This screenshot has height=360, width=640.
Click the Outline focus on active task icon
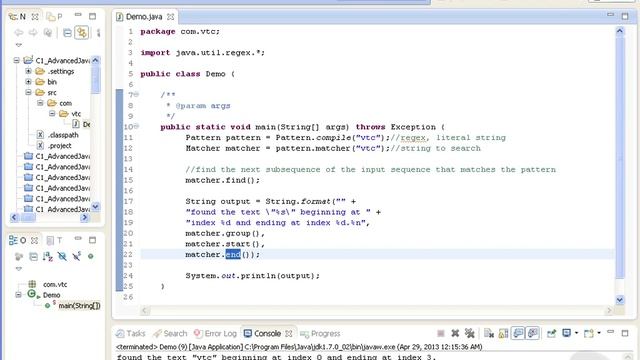coord(18,256)
